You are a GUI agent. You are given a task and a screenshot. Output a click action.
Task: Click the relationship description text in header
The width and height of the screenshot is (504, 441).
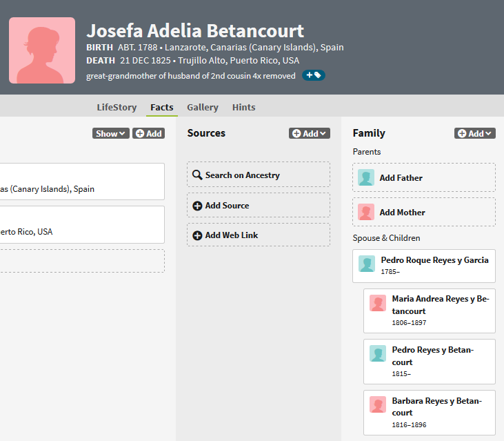(x=192, y=75)
